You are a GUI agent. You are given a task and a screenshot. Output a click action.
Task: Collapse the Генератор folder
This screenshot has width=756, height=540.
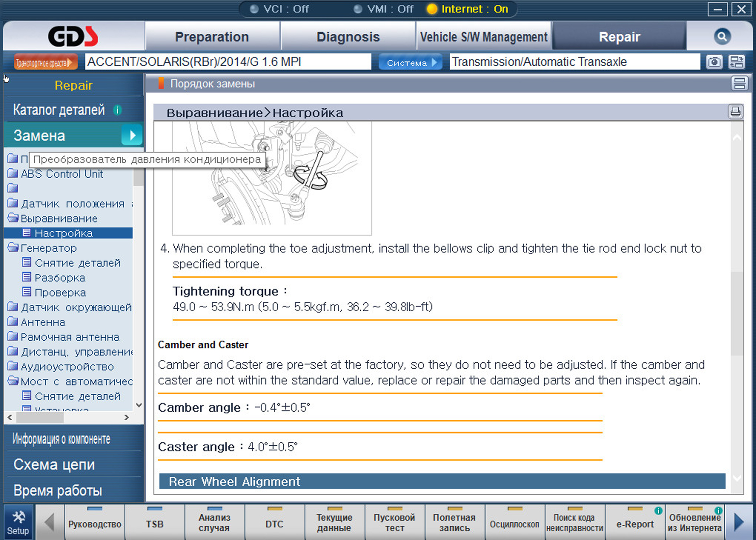click(x=13, y=248)
